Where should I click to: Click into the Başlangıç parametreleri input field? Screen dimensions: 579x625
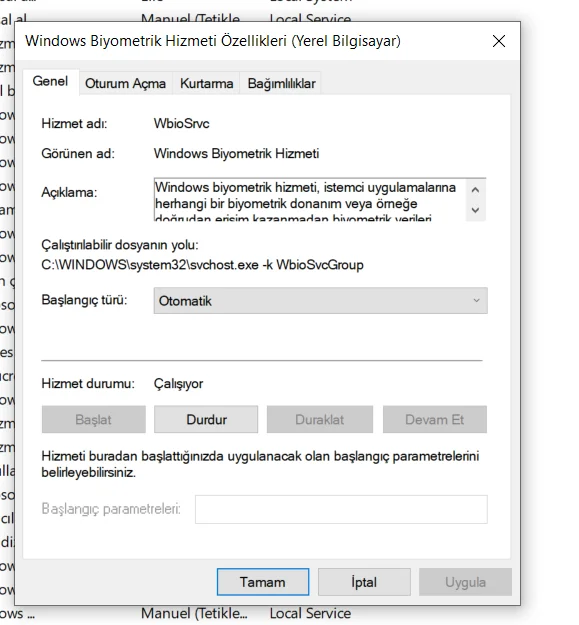[x=341, y=509]
